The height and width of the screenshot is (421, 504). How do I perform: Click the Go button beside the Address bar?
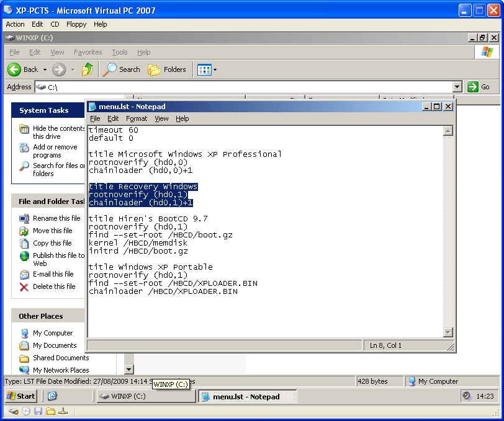click(479, 87)
